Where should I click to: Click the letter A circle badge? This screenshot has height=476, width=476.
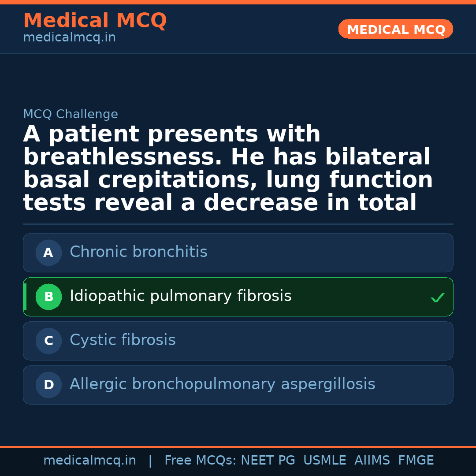pyautogui.click(x=48, y=253)
